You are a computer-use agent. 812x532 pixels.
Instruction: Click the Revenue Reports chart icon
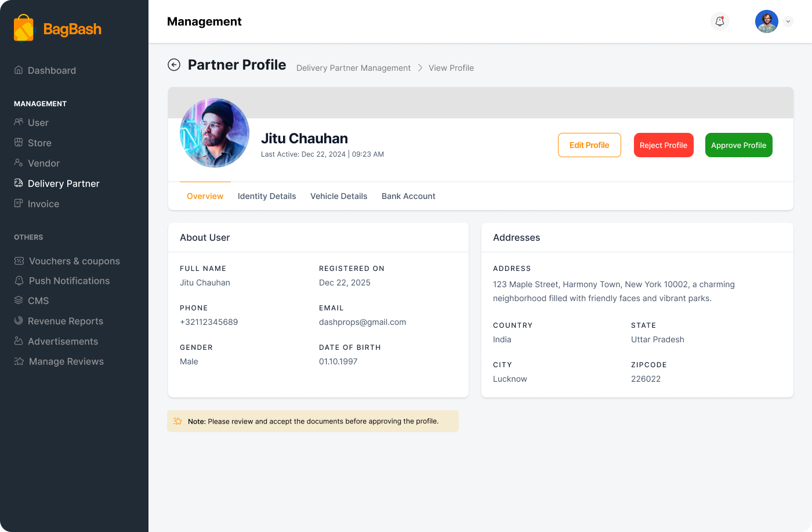pyautogui.click(x=19, y=321)
